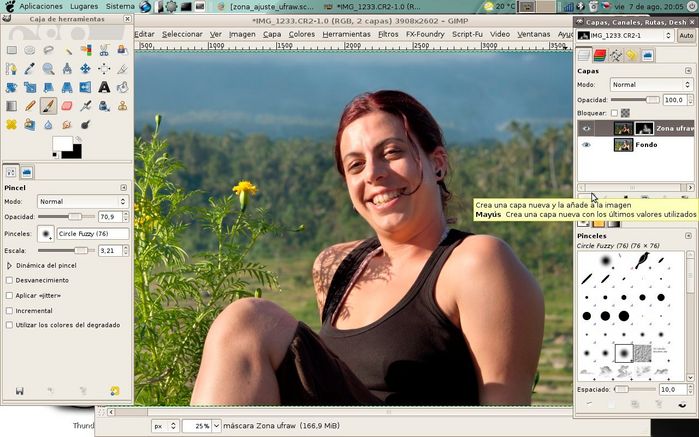The height and width of the screenshot is (437, 699).
Task: Select the Shear tool
Action: pos(49,87)
